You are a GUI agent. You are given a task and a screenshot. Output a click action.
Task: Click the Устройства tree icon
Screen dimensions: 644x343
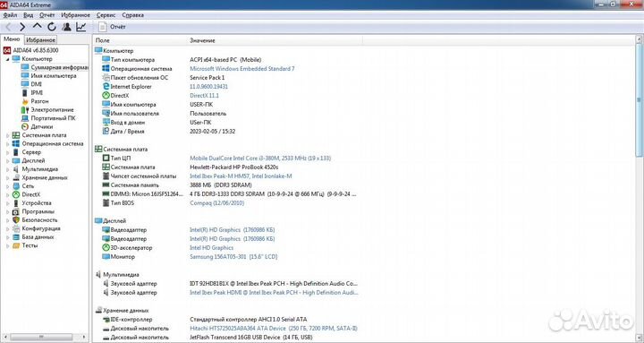pyautogui.click(x=15, y=203)
